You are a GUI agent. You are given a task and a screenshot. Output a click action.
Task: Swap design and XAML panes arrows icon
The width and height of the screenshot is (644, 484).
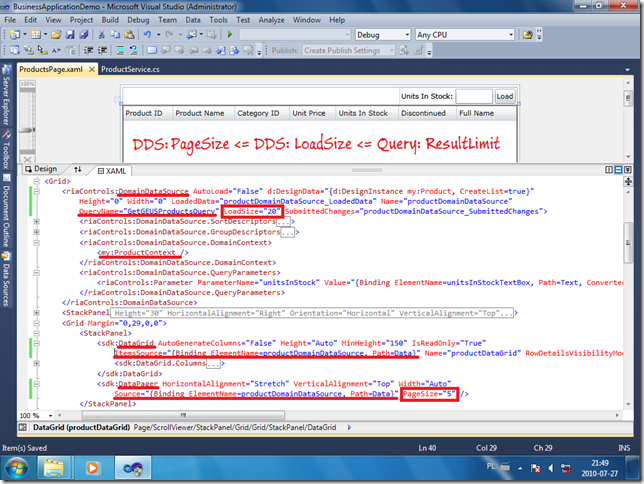pyautogui.click(x=78, y=169)
